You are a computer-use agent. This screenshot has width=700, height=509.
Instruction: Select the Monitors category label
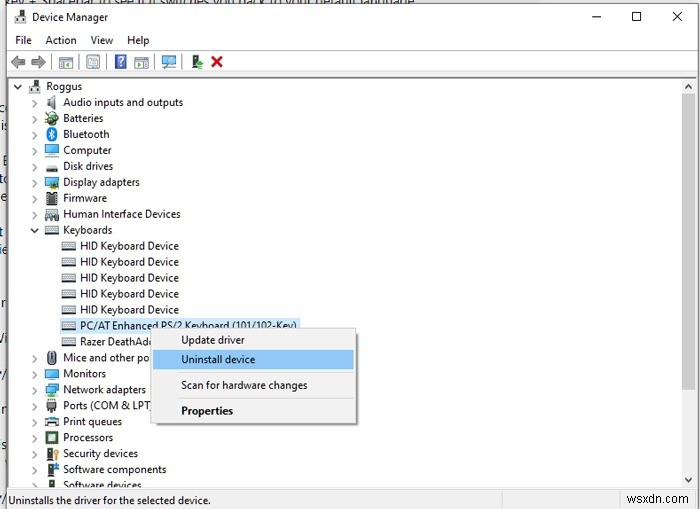coord(84,374)
